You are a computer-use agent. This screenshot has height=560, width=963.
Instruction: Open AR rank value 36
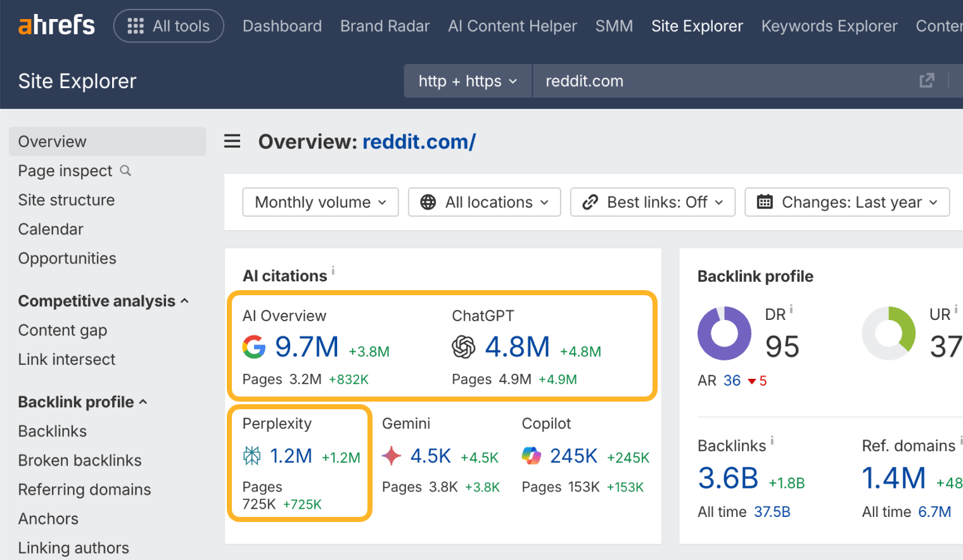tap(732, 381)
